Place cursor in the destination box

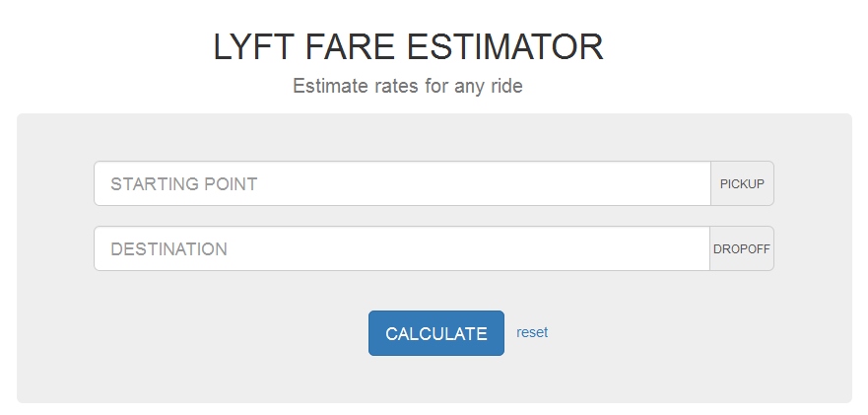pos(402,248)
